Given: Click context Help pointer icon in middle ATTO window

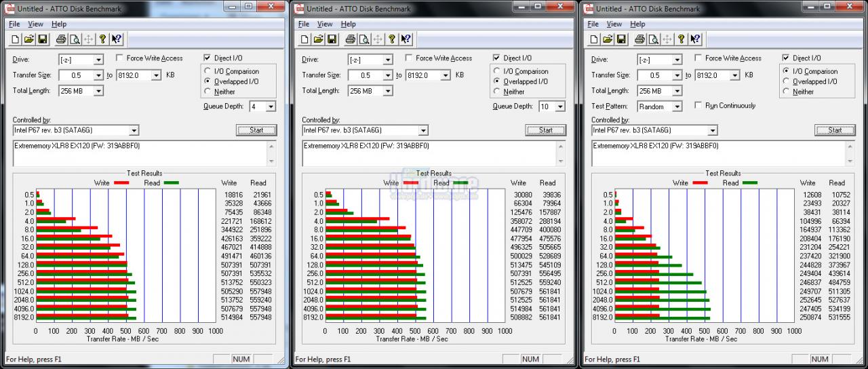Looking at the screenshot, I should (x=406, y=39).
